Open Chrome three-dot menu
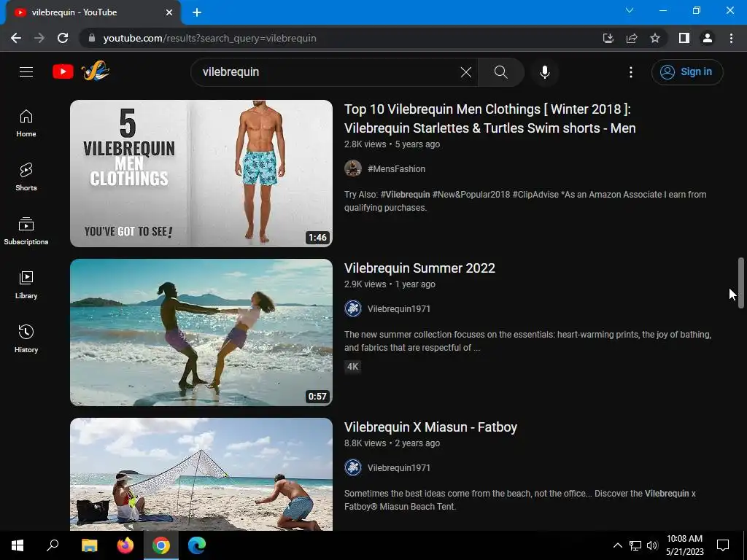 coord(731,38)
